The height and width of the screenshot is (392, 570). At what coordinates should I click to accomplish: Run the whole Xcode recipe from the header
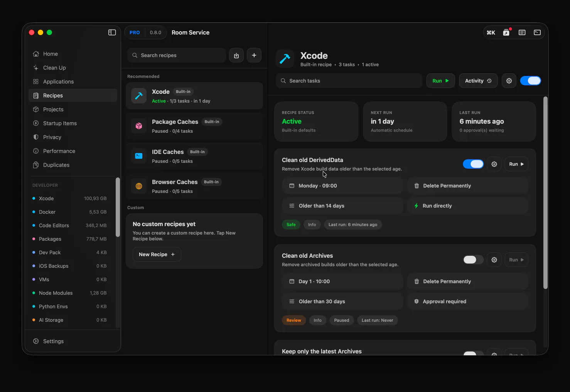440,81
